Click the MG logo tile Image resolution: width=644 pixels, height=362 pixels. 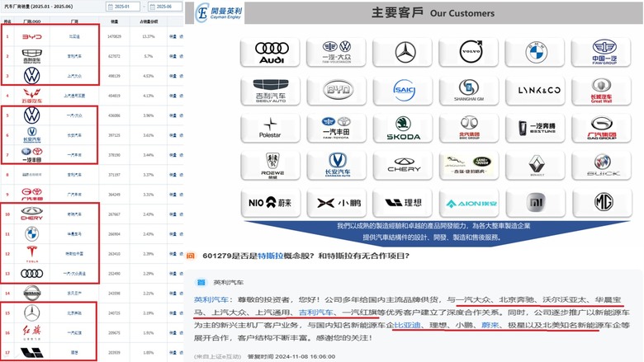pos(601,202)
